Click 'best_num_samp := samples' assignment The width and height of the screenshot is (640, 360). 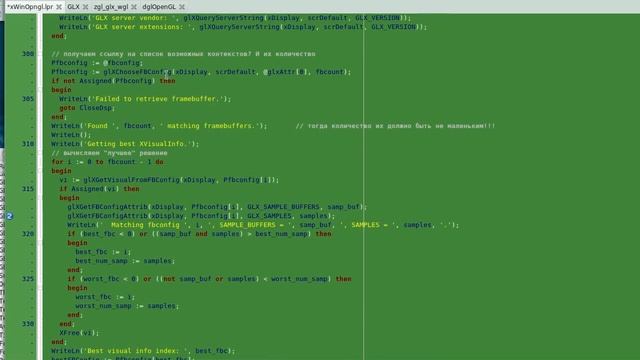pos(125,261)
